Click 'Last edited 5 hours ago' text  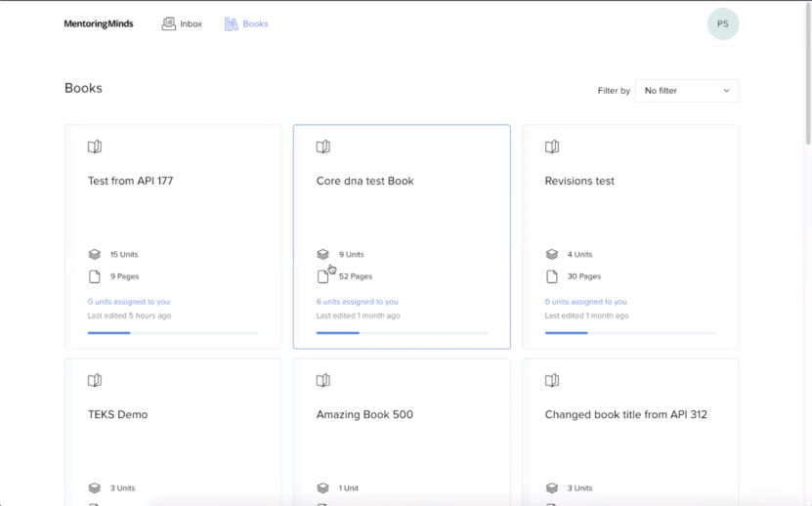[x=129, y=316]
